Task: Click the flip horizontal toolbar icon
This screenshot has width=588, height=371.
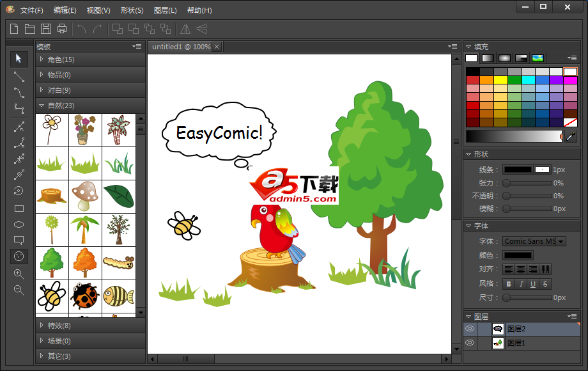Action: coord(185,28)
